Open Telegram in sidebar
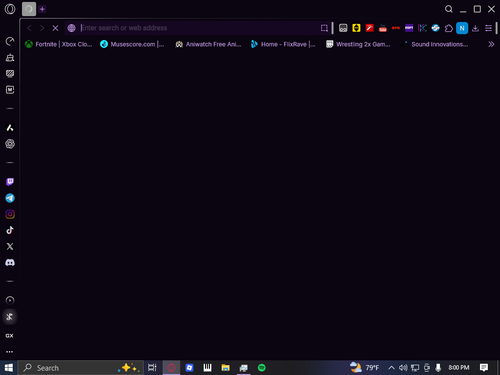 pos(10,198)
